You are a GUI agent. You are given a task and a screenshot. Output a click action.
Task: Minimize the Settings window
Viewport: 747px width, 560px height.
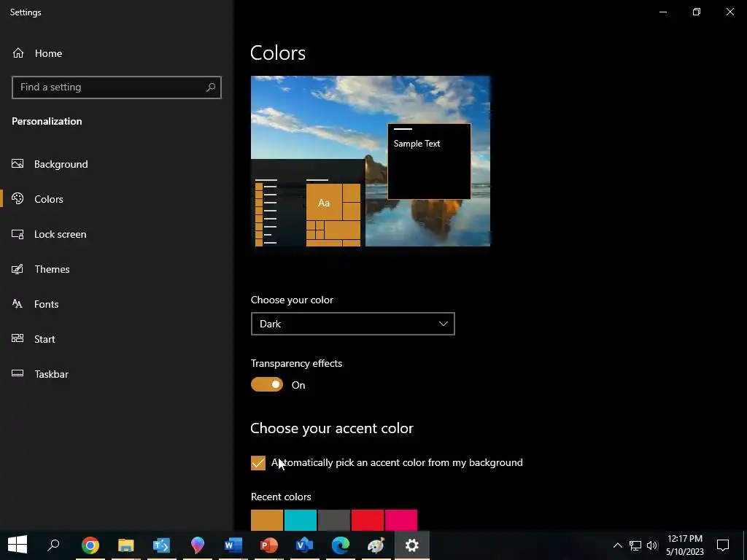pyautogui.click(x=662, y=12)
